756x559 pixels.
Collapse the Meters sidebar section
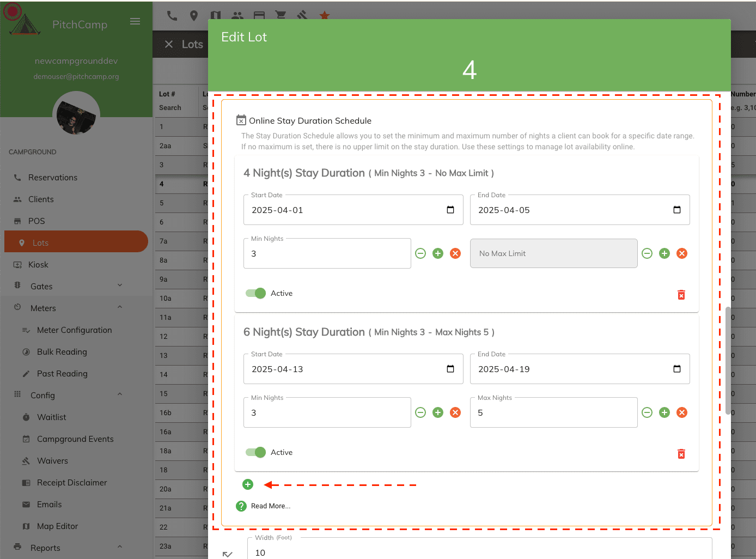point(120,307)
